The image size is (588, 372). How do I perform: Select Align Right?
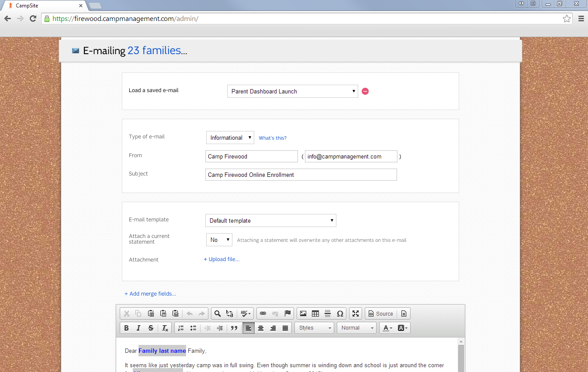click(273, 328)
